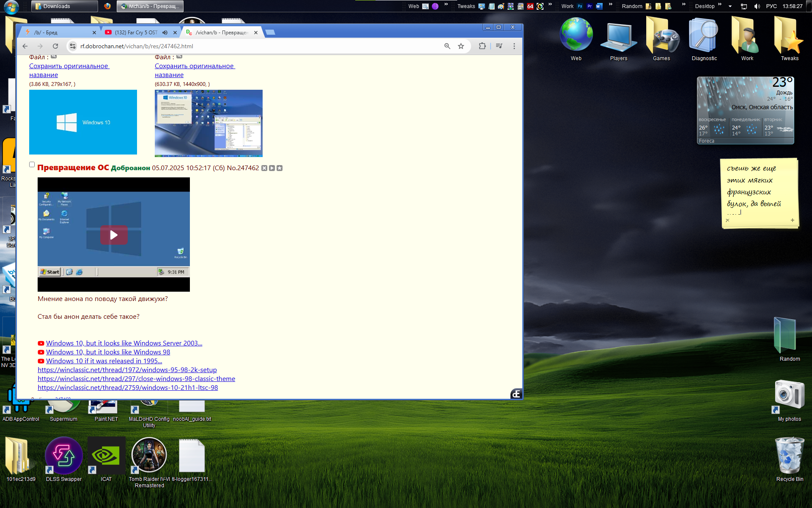The image size is (812, 508).
Task: Launch Photoshop from the Work toolbar
Action: (580, 6)
